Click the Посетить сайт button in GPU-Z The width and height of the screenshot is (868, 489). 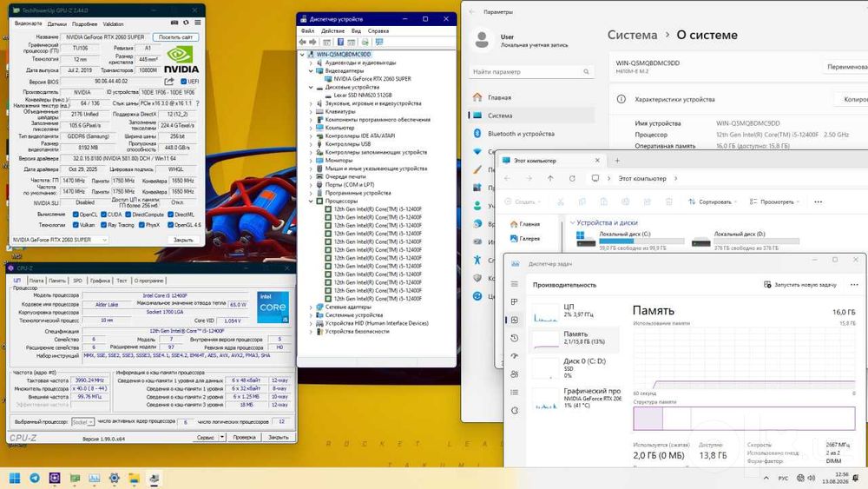[175, 37]
